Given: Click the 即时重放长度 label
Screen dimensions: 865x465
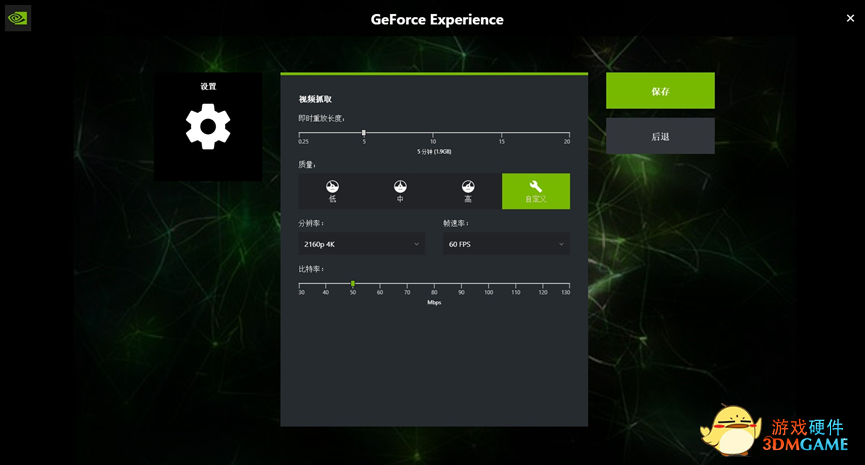Looking at the screenshot, I should pos(322,119).
